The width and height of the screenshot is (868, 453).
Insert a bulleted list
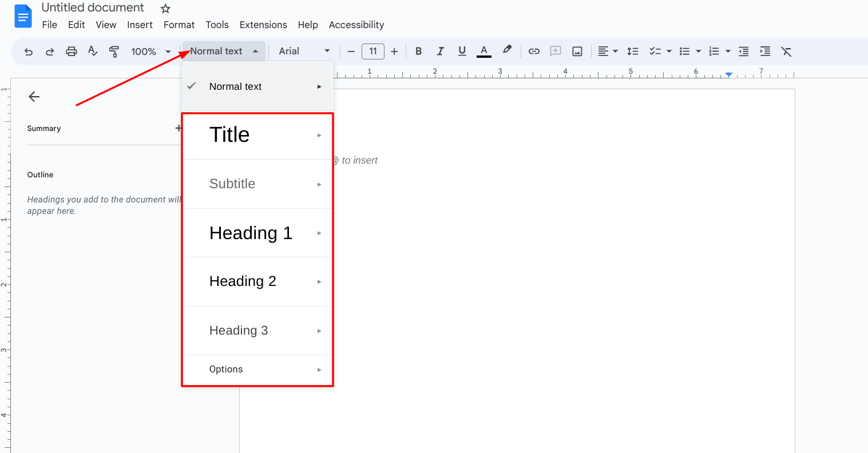coord(684,51)
